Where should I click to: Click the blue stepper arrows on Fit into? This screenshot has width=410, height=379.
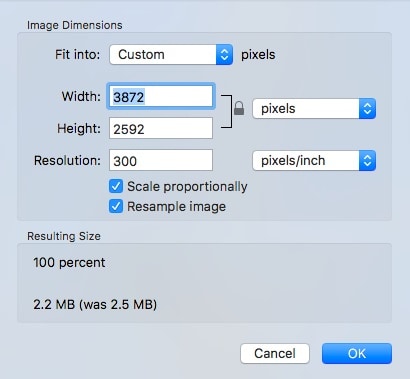(224, 54)
